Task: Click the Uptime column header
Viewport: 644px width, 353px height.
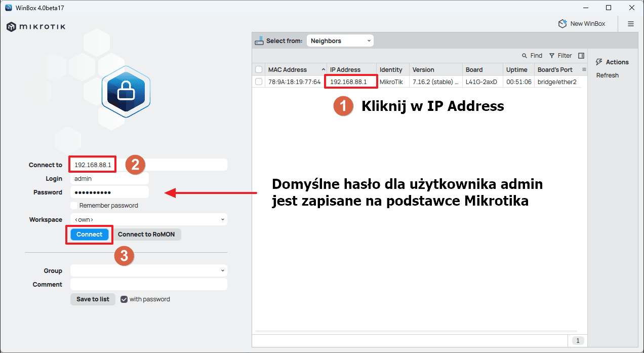Action: pos(516,70)
